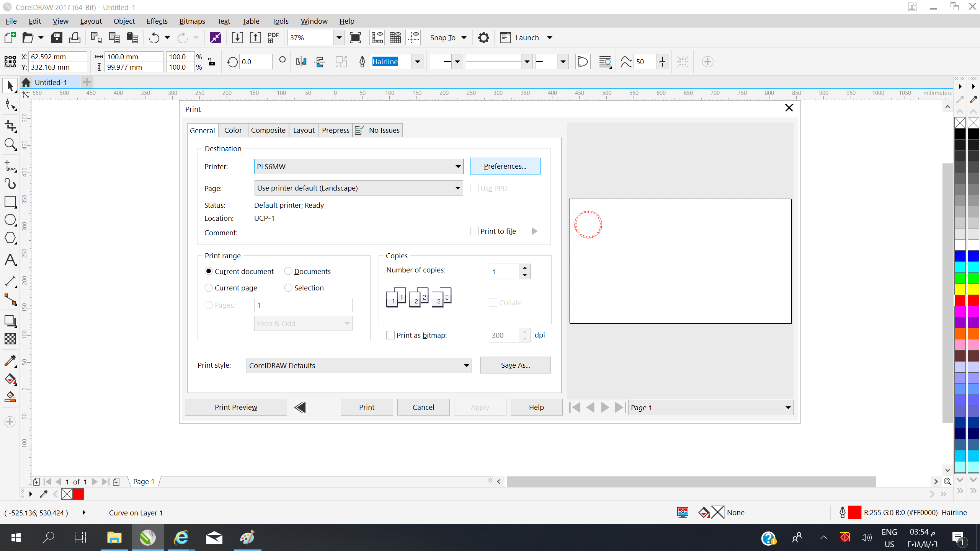Select the Color Eyedropper tool
This screenshot has width=980, height=551.
[10, 361]
